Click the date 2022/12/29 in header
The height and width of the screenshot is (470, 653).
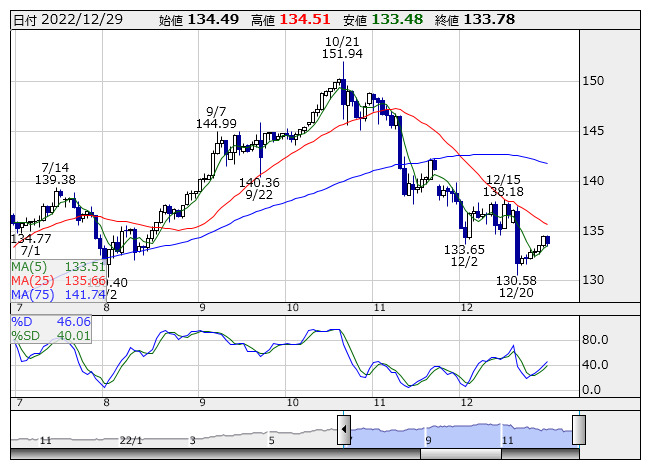(82, 20)
